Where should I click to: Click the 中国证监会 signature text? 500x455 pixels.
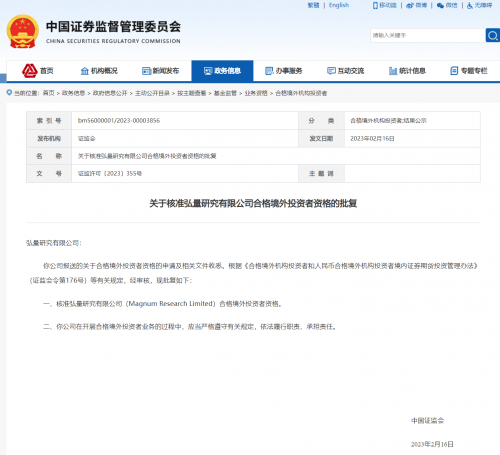[x=428, y=421]
